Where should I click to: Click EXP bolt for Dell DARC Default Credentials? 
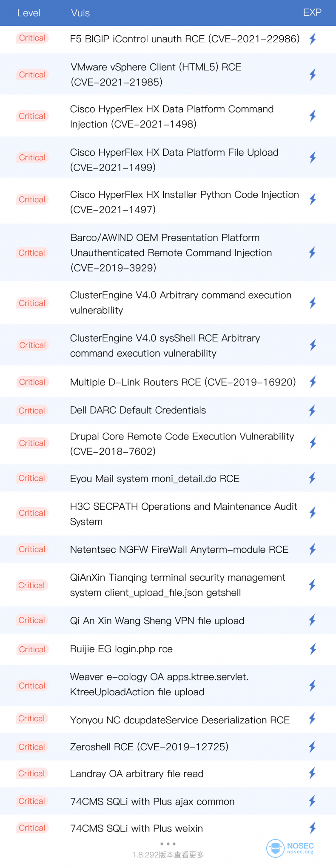(312, 411)
